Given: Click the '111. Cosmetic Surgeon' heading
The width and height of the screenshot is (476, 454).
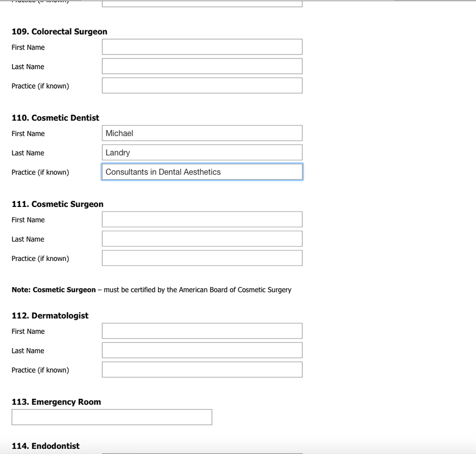Looking at the screenshot, I should 58,204.
